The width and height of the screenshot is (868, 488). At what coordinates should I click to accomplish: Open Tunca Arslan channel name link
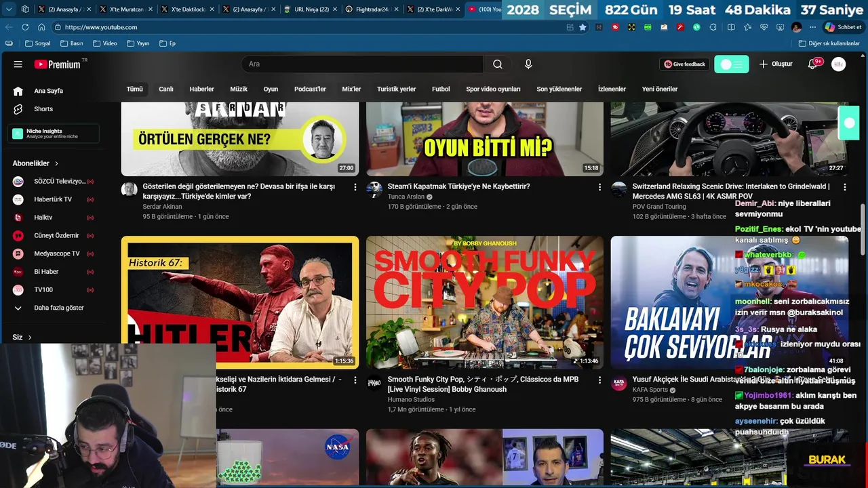point(406,197)
